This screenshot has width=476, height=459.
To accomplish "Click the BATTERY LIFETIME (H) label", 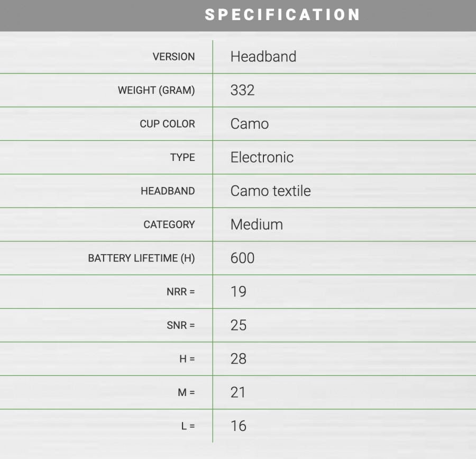I will coord(141,258).
